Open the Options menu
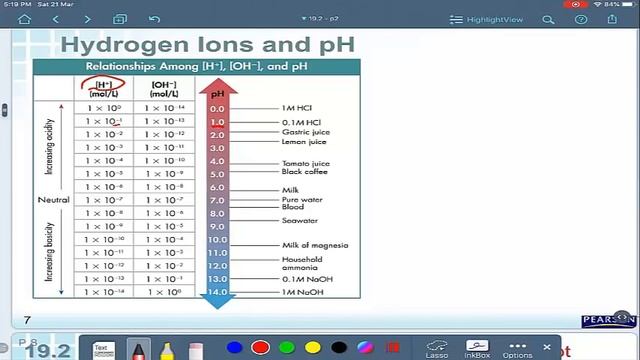Viewport: 640px width, 360px height. click(518, 351)
